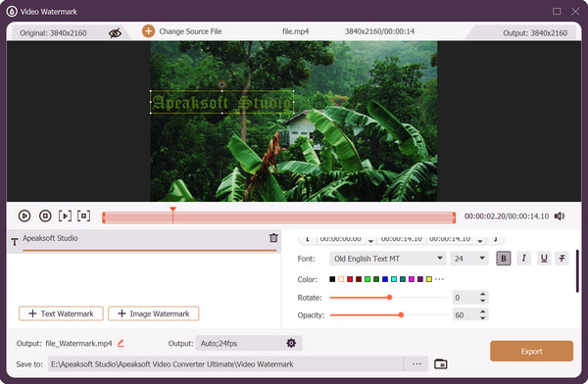Toggle Bold text formatting
Viewport: 588px width, 384px height.
coord(504,259)
